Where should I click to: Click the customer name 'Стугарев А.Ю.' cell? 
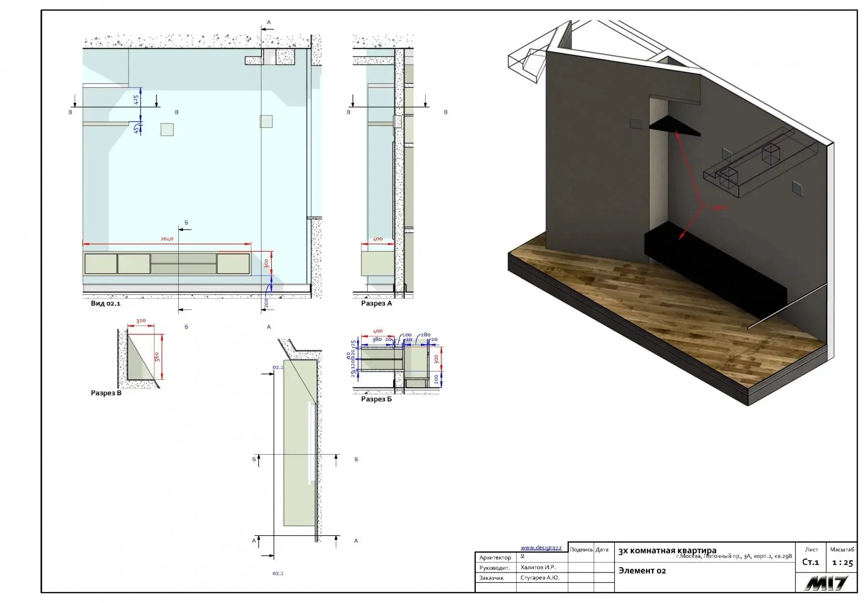click(540, 578)
